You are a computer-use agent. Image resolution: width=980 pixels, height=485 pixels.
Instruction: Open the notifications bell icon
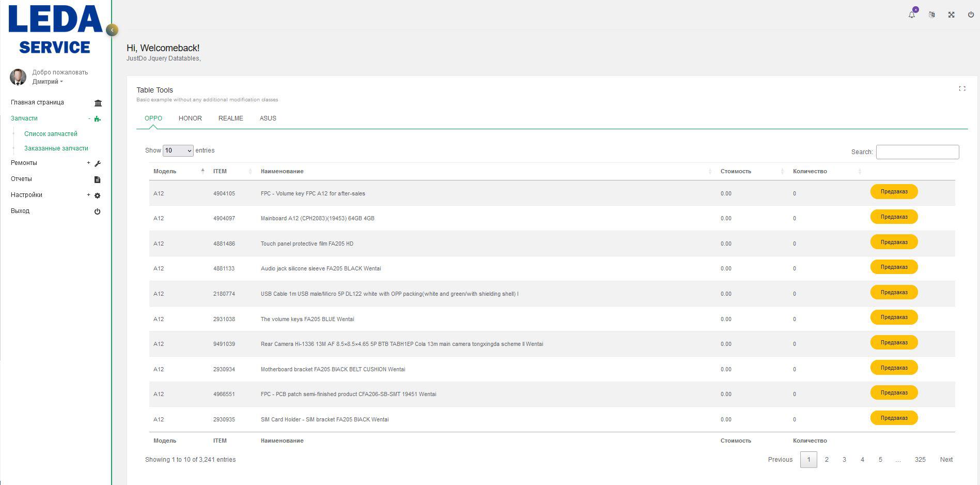(912, 15)
